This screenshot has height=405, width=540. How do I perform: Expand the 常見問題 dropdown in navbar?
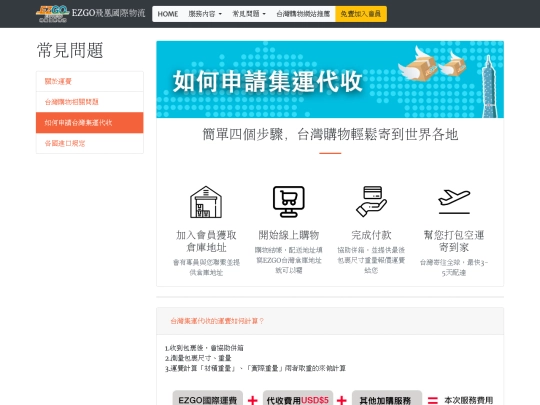click(x=249, y=14)
